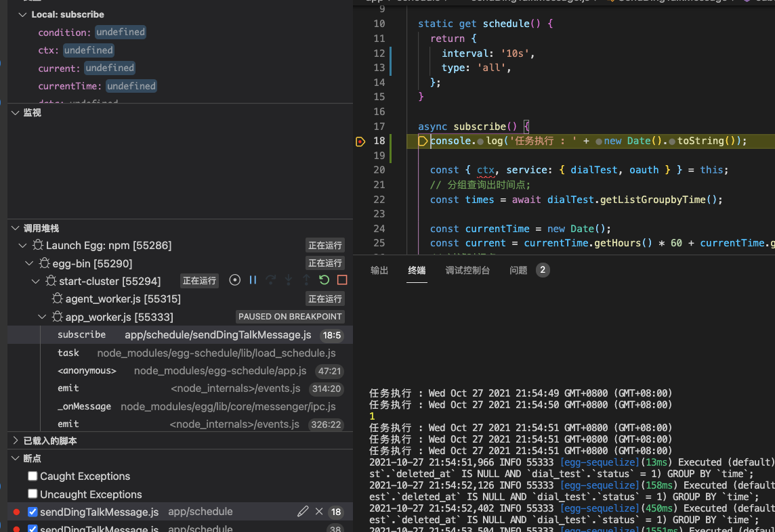Collapse the 监视 watch section

click(x=16, y=112)
